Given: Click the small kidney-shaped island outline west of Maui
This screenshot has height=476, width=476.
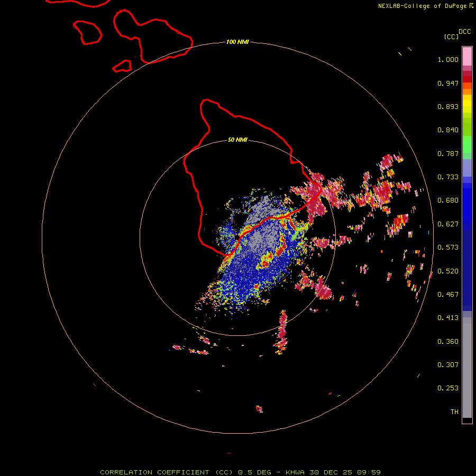Looking at the screenshot, I should 87,33.
